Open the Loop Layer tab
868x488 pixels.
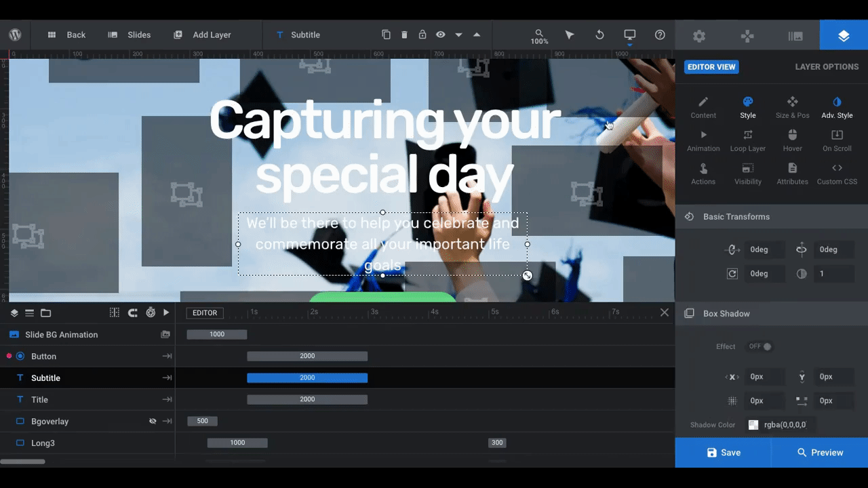click(x=748, y=141)
